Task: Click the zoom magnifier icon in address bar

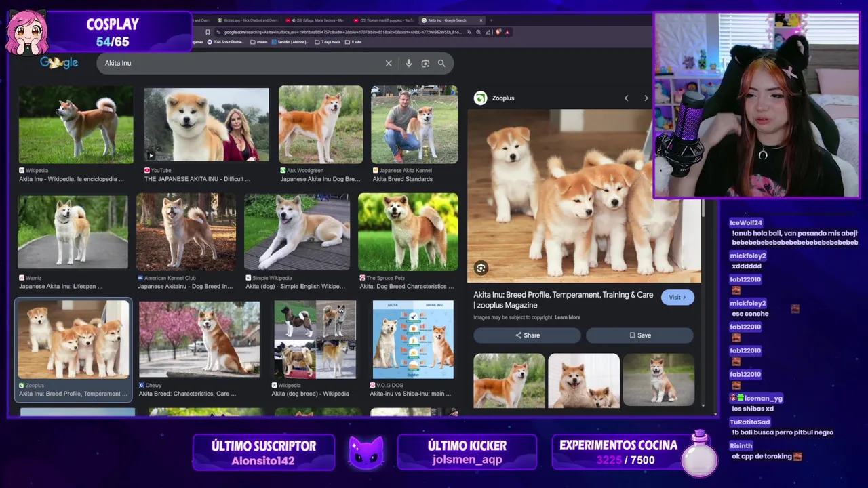Action: [x=479, y=32]
